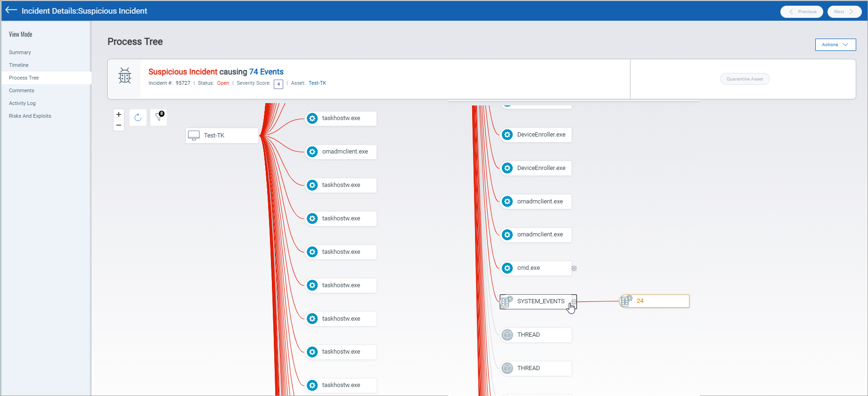Viewport: 868px width, 396px height.
Task: Click the Quarantine Asset button
Action: coord(745,79)
